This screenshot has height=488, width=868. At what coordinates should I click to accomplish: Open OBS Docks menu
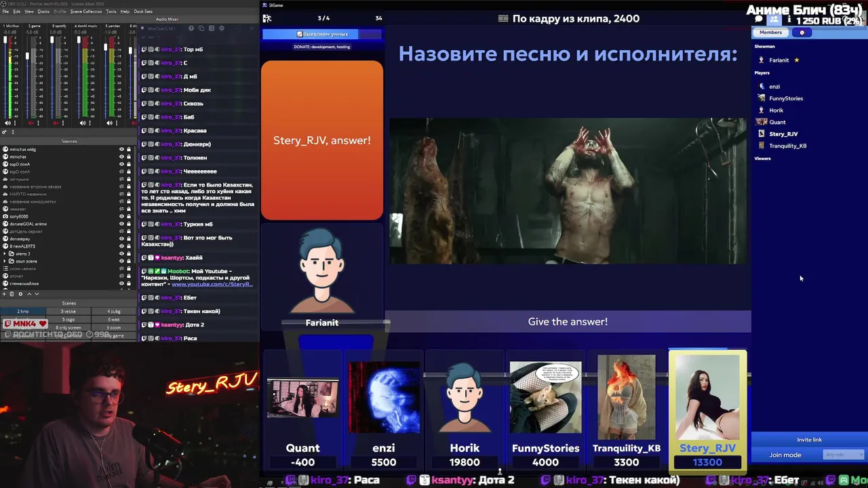43,12
